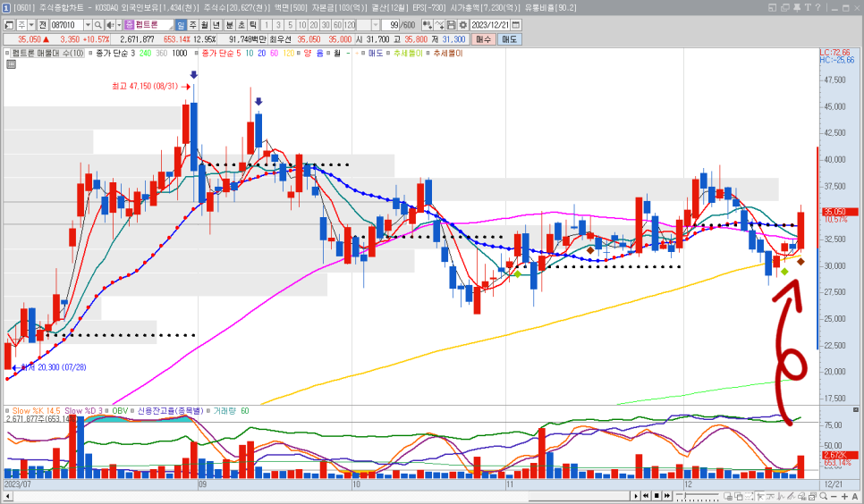Set interval to 60
This screenshot has height=504, width=864.
pyautogui.click(x=337, y=25)
